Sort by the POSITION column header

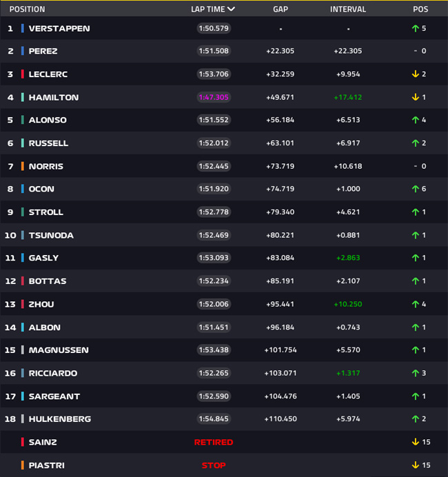click(27, 9)
